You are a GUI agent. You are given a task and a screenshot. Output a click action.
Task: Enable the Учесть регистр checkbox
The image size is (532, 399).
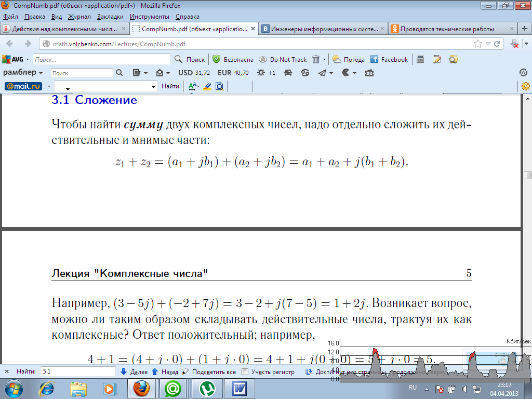pyautogui.click(x=245, y=371)
